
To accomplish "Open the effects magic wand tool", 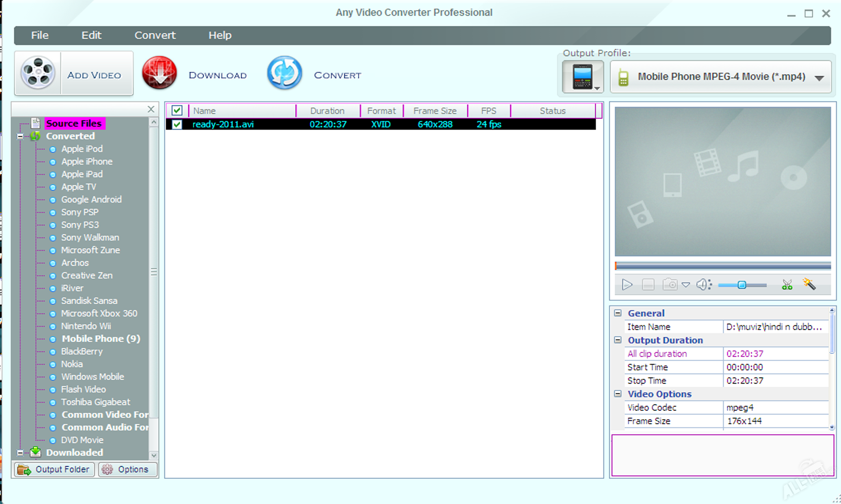I will (x=809, y=284).
